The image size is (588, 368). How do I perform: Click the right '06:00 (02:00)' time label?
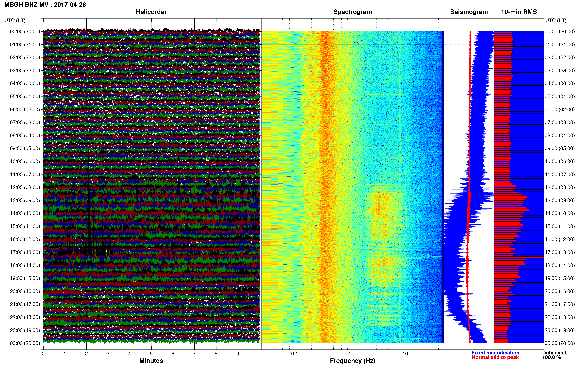click(x=560, y=110)
